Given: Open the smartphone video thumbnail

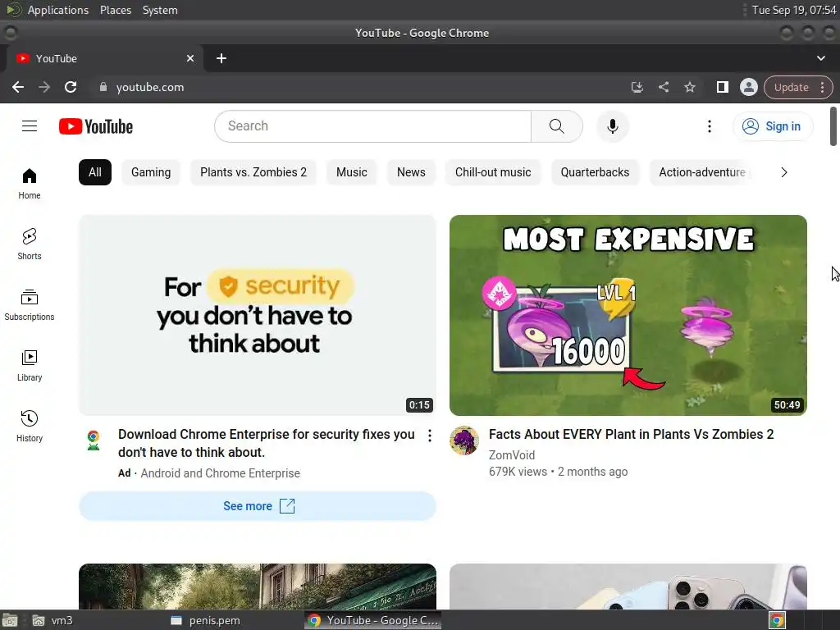Looking at the screenshot, I should click(628, 586).
